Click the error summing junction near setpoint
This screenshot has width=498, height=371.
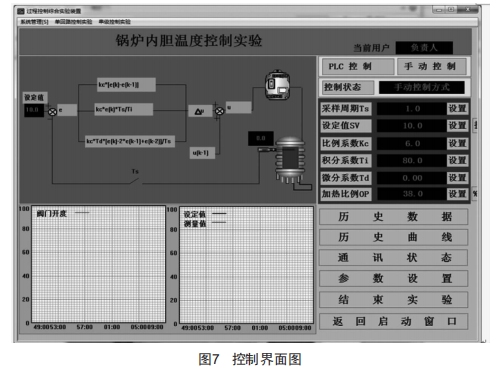(52, 112)
